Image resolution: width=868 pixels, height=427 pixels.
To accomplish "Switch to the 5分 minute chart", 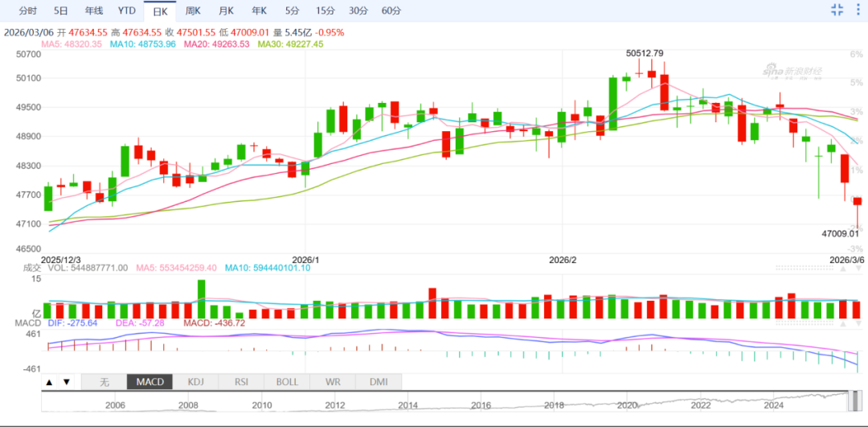I will [292, 10].
